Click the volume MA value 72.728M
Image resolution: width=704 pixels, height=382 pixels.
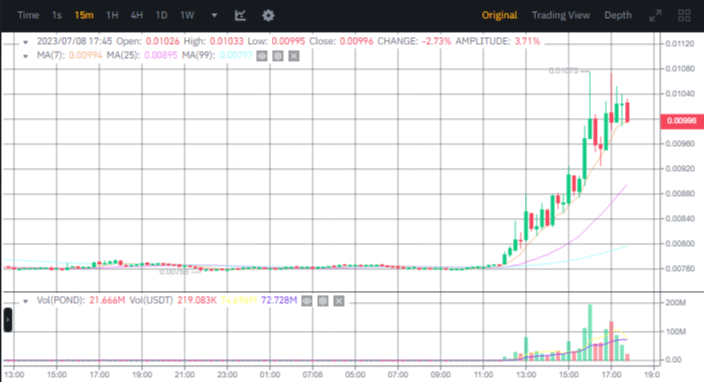[279, 300]
